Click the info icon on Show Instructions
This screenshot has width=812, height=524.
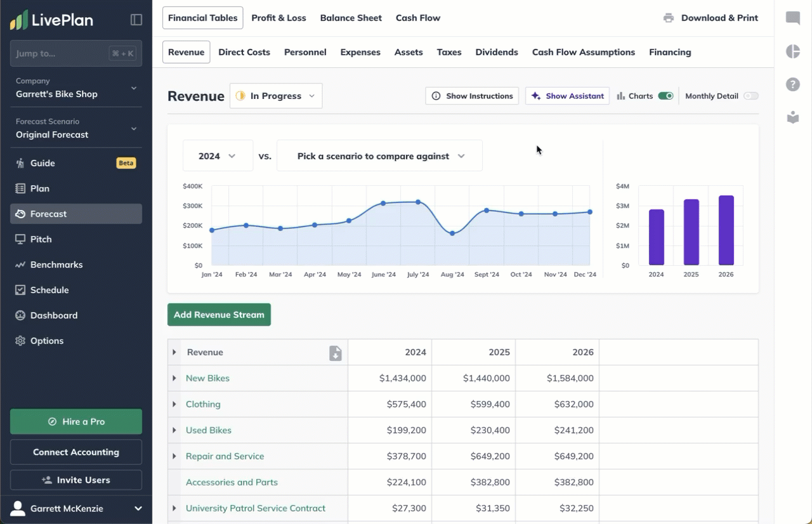pos(436,96)
